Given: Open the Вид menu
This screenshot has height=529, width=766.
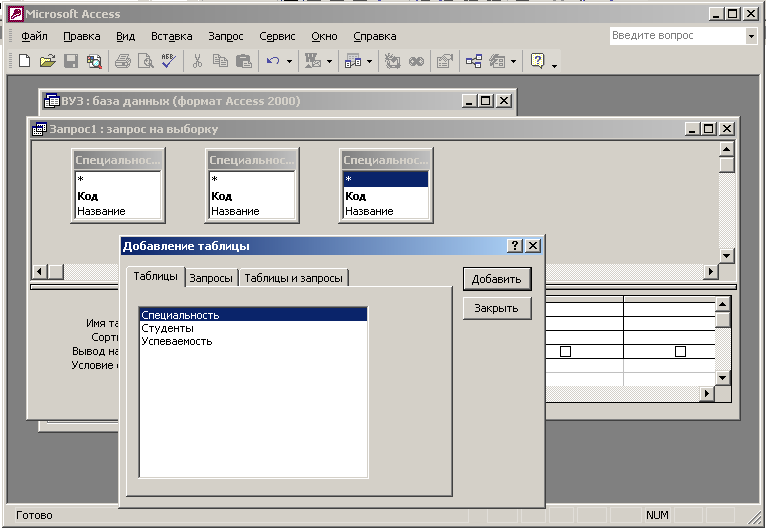Looking at the screenshot, I should point(126,36).
